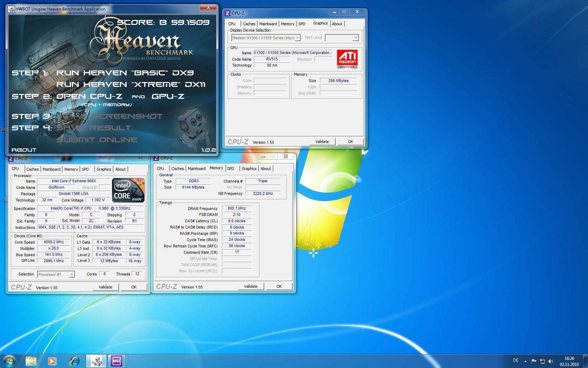This screenshot has height=368, width=588.
Task: Click the Z icon of the Memory CPU-Z title bar
Action: click(x=156, y=158)
